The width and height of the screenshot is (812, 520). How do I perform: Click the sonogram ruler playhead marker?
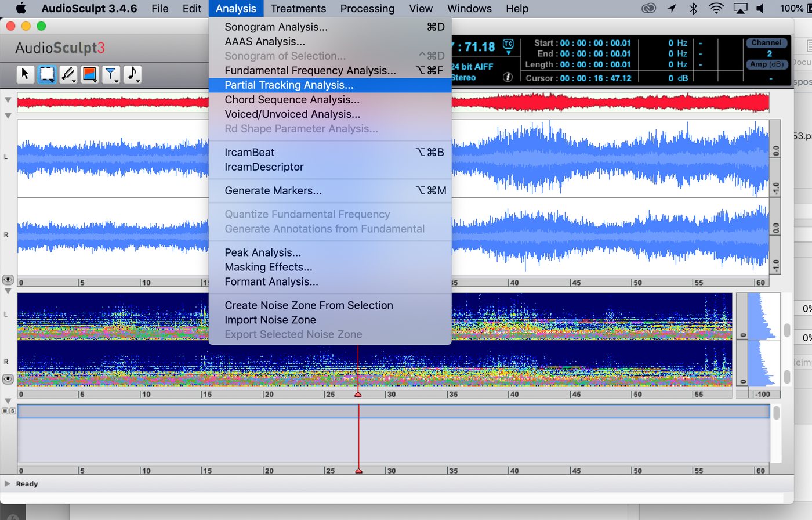coord(358,394)
